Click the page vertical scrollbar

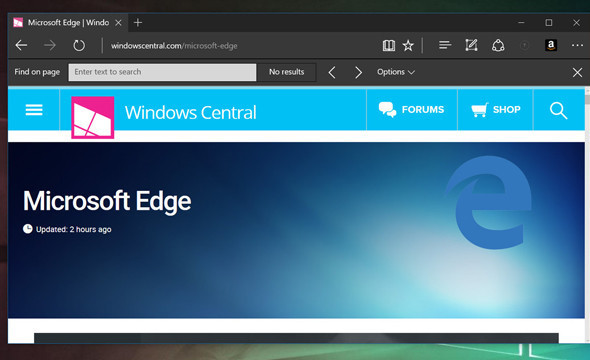587,214
